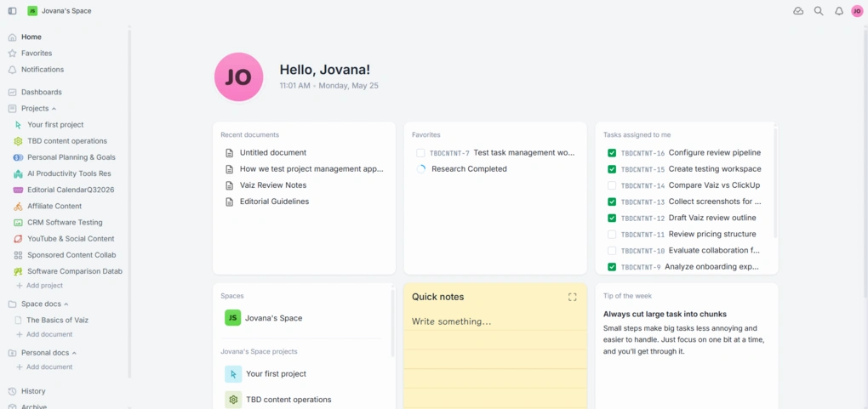Open Editorial CalendarQ32026 project

pos(71,190)
